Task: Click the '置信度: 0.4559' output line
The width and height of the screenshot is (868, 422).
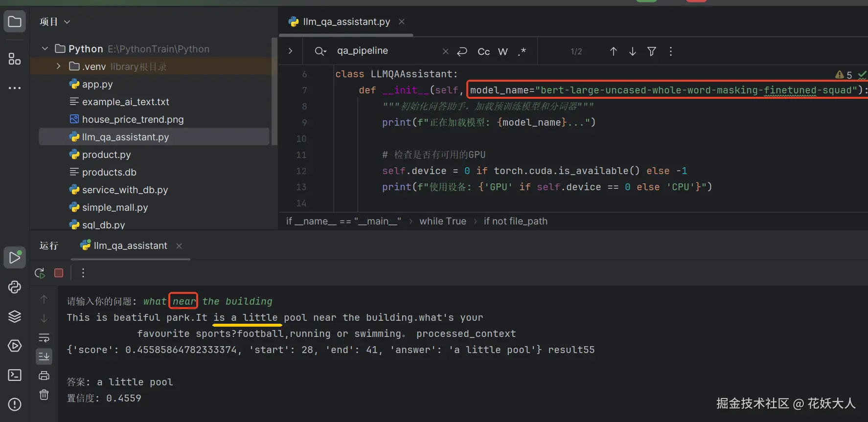Action: (x=104, y=398)
